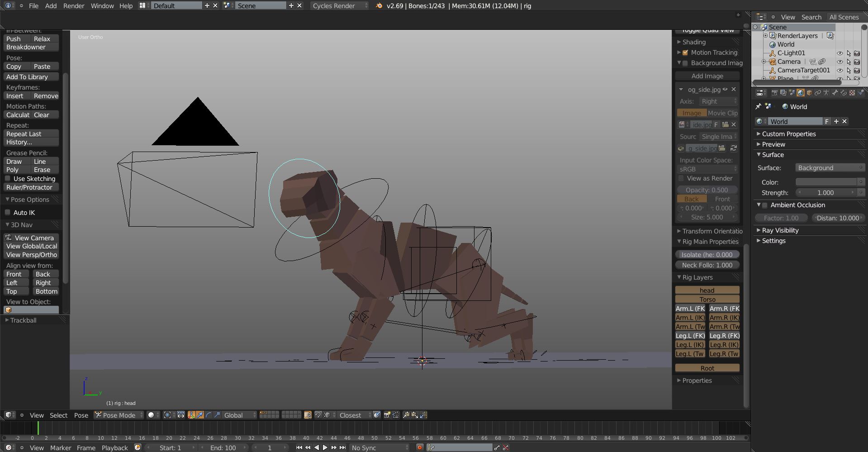868x452 pixels.
Task: Open the Render properties tab icon
Action: [x=774, y=93]
